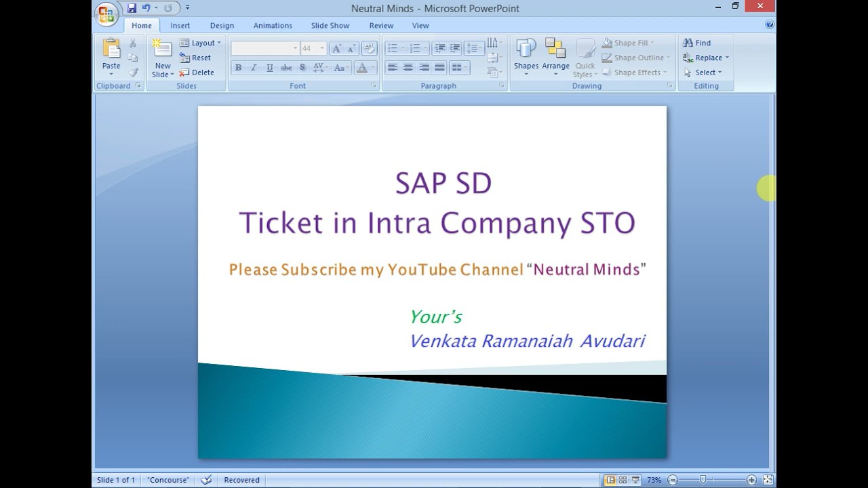Open the Arrange menu
Image resolution: width=868 pixels, height=488 pixels.
click(x=555, y=57)
